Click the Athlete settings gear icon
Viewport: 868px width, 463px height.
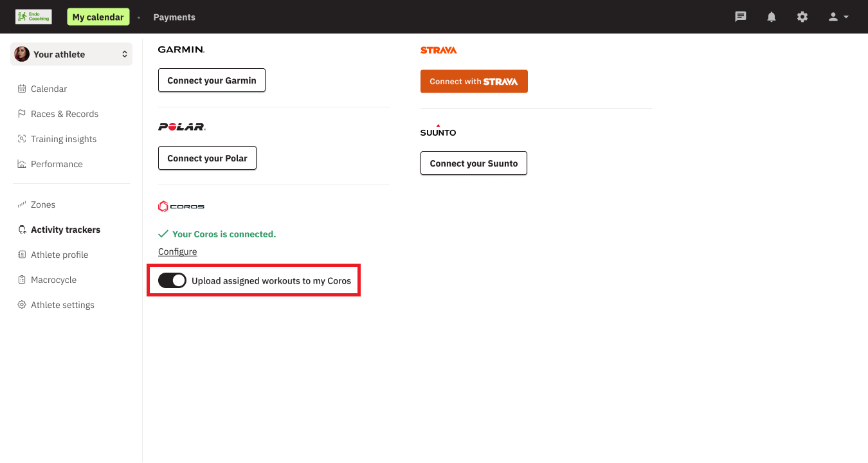click(22, 305)
